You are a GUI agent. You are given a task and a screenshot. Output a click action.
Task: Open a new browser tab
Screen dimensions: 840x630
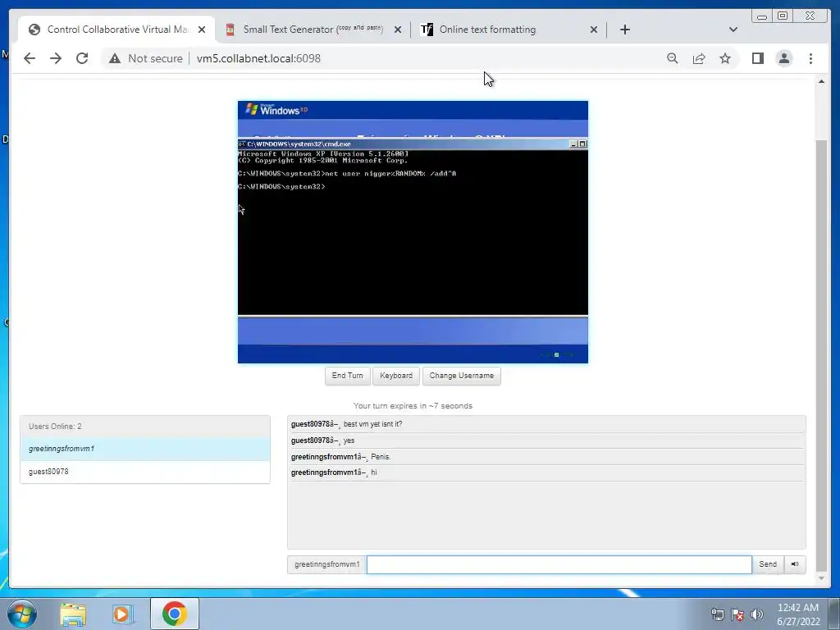coord(624,30)
